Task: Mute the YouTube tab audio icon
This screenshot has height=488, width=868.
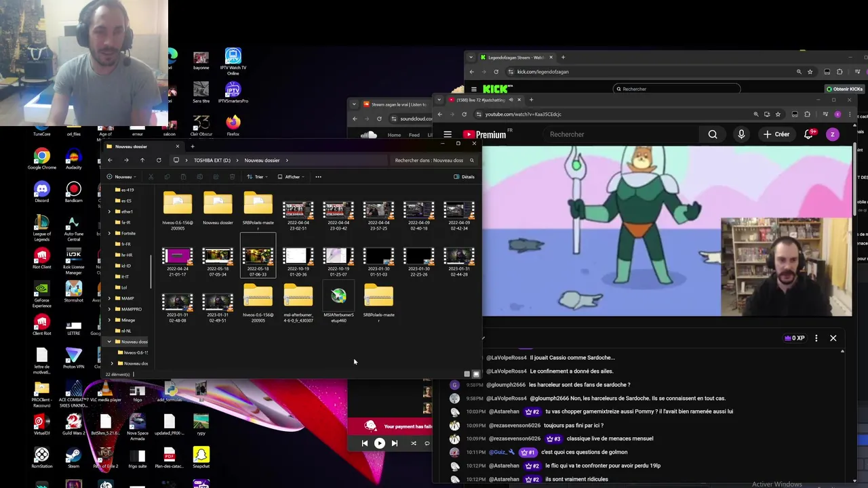Action: (x=511, y=100)
